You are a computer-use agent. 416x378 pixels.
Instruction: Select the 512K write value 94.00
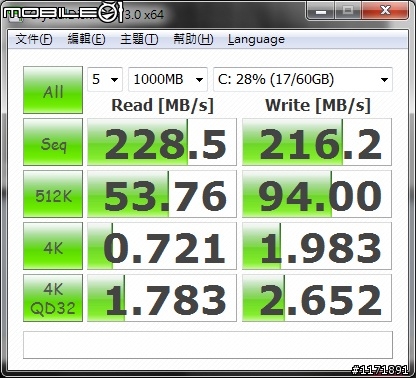317,194
